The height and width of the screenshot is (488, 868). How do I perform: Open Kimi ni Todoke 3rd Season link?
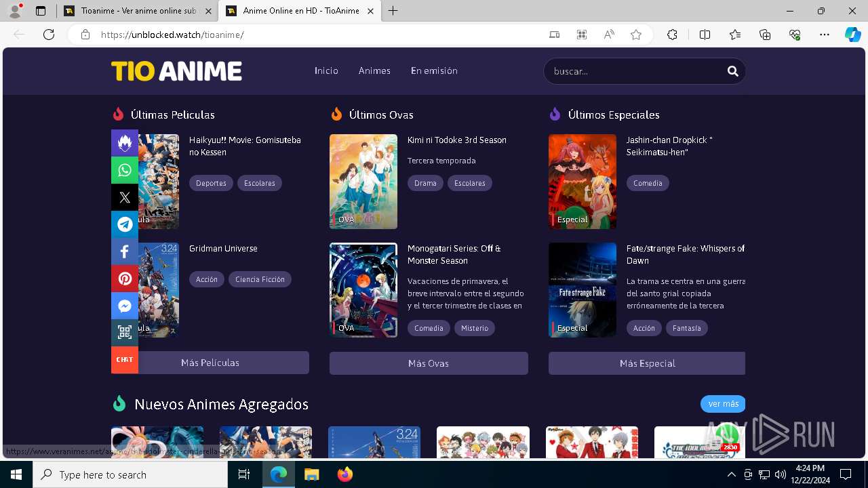[x=457, y=140]
